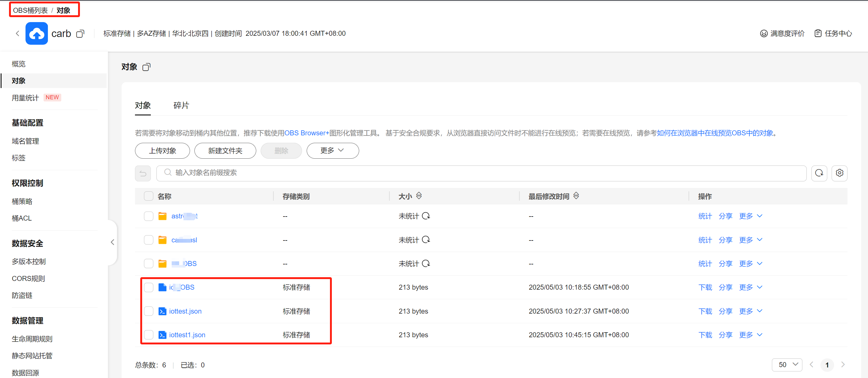The width and height of the screenshot is (868, 378).
Task: Open the OBS Browser+ link
Action: coord(306,133)
